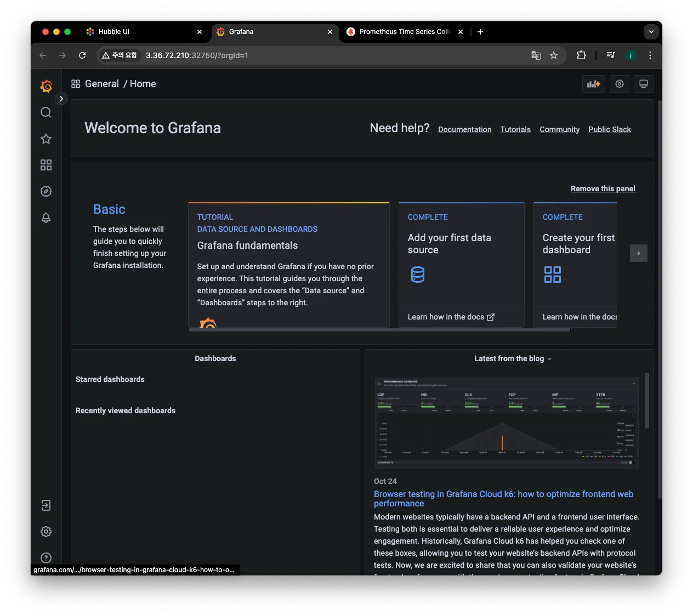The image size is (693, 616).
Task: Open the Documentation link
Action: 465,129
